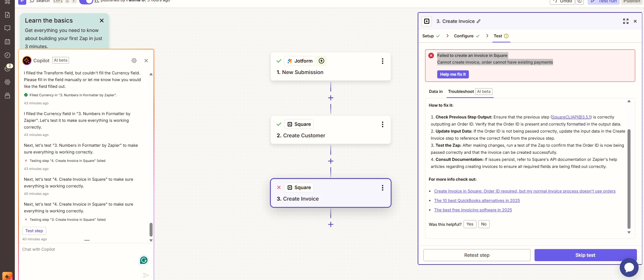Expand the step editor panel fullscreen

(626, 21)
